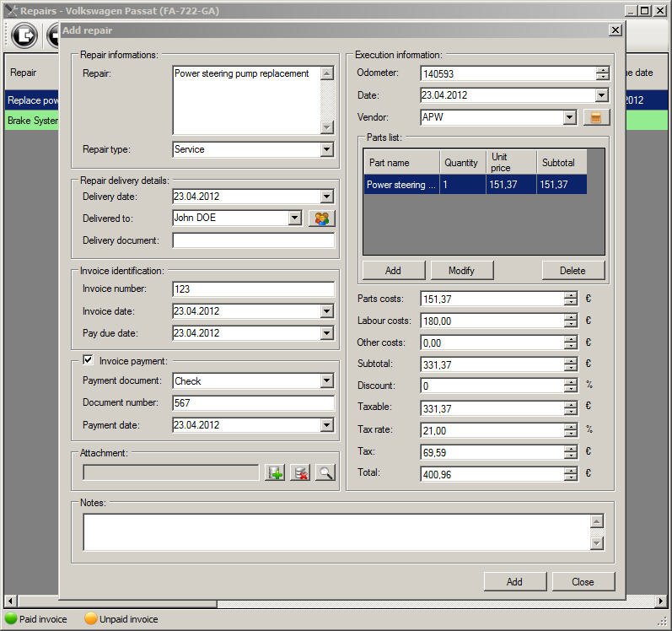The height and width of the screenshot is (631, 672).
Task: Click the add attachment icon
Action: (x=275, y=473)
